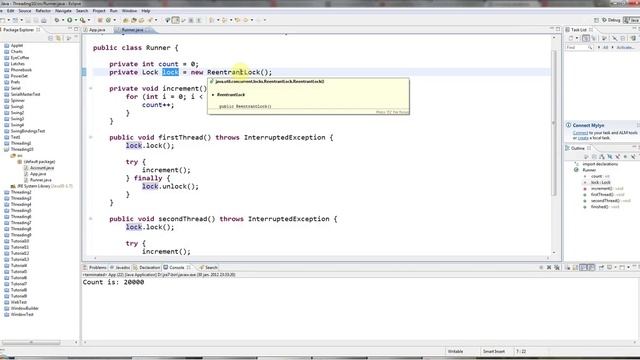Click the Debug toolbar button
The height and width of the screenshot is (360, 640).
[57, 20]
